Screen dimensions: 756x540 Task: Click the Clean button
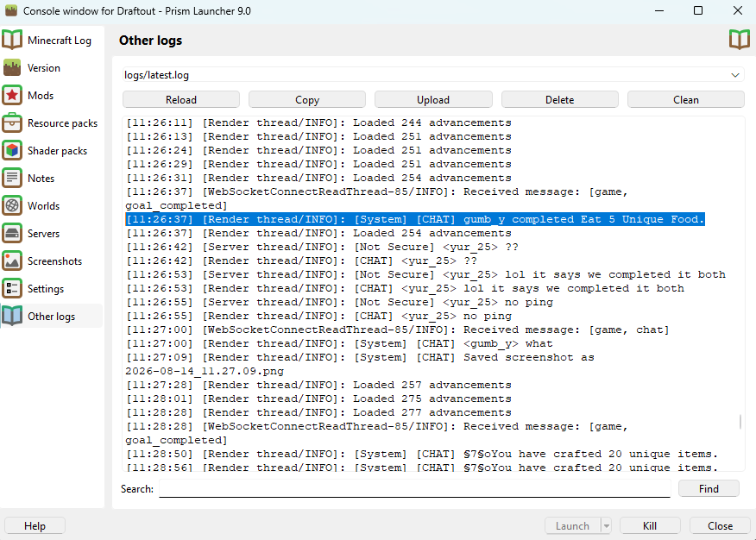685,100
